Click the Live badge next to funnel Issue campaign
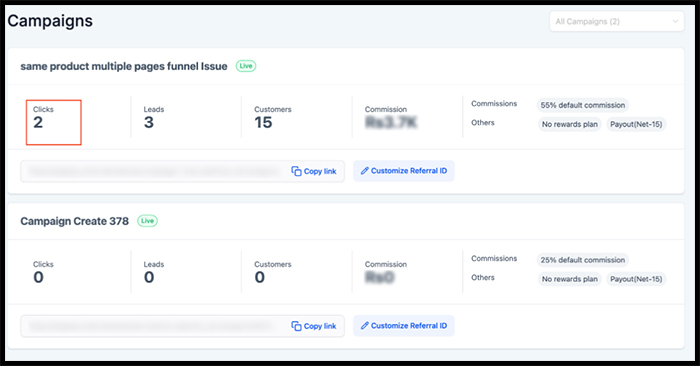Image resolution: width=700 pixels, height=366 pixels. [246, 66]
